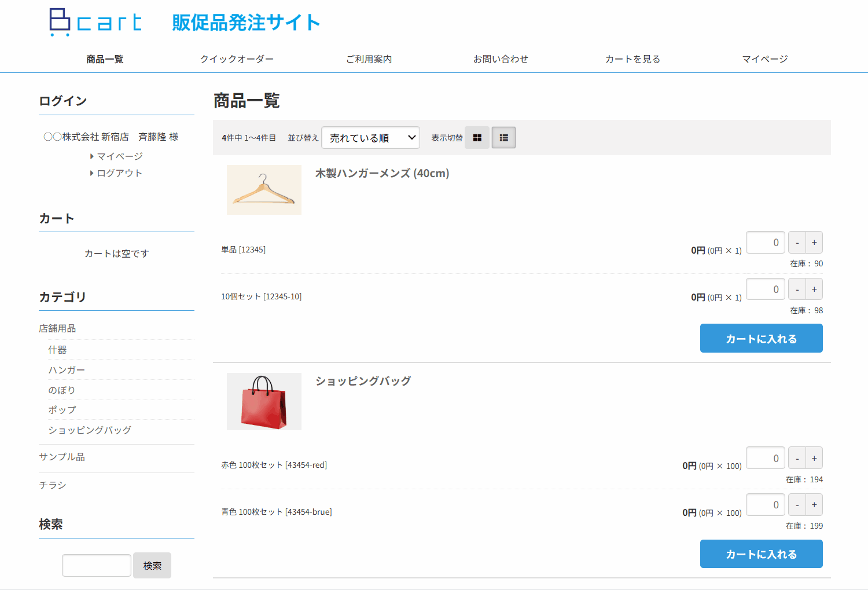Increase quantity for 単品 [12345]
This screenshot has height=590, width=868.
click(x=814, y=242)
